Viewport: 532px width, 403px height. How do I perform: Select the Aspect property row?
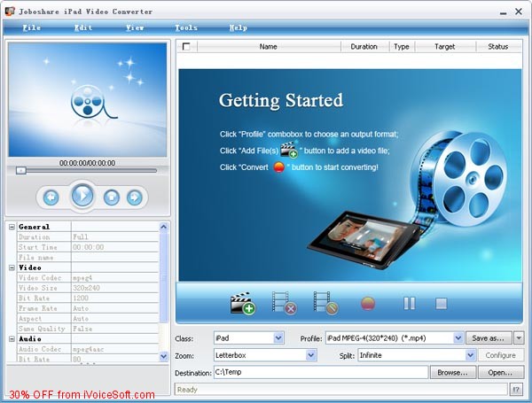(88, 319)
